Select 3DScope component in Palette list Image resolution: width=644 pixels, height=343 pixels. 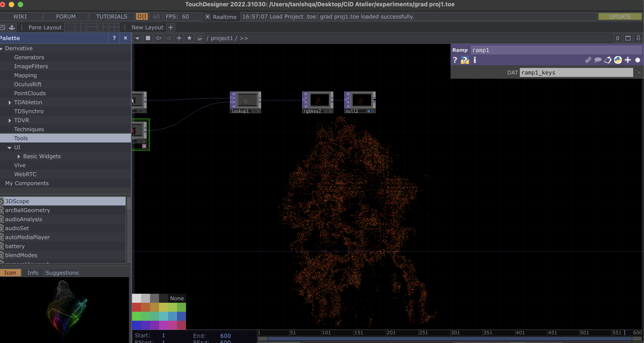63,201
